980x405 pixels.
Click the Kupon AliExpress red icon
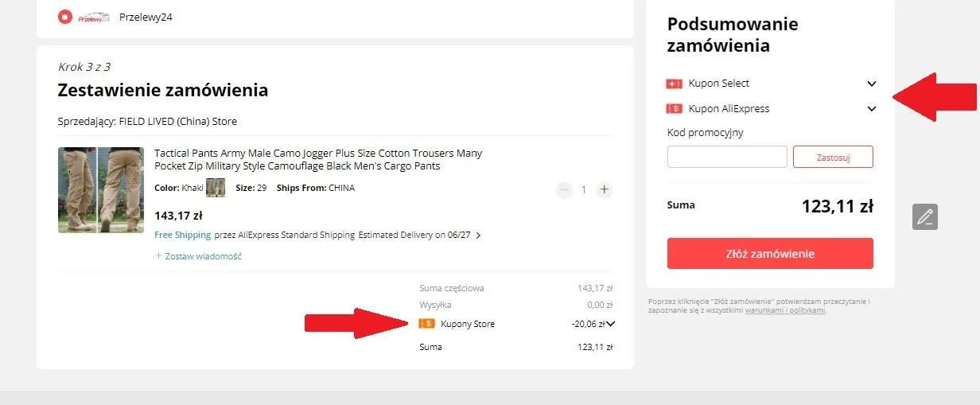coord(675,109)
